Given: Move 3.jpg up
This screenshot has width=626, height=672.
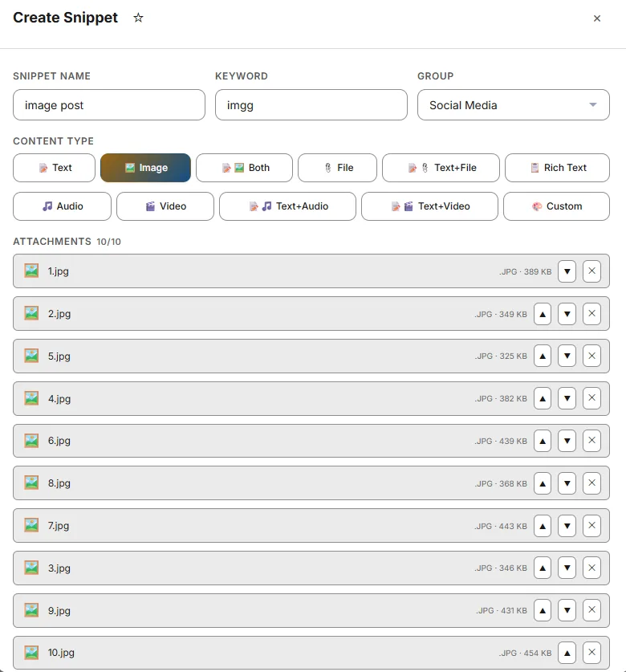Looking at the screenshot, I should click(543, 568).
